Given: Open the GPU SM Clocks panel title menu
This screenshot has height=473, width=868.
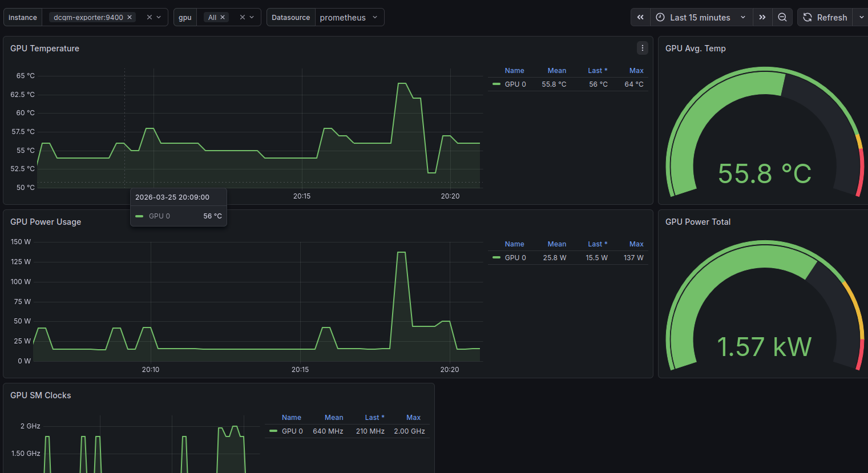Looking at the screenshot, I should click(41, 395).
